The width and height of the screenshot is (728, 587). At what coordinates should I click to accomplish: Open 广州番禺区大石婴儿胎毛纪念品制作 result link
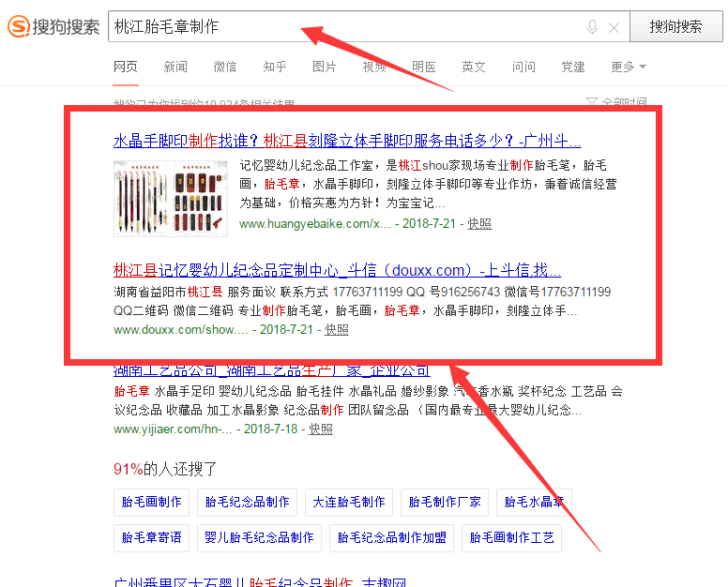click(260, 582)
